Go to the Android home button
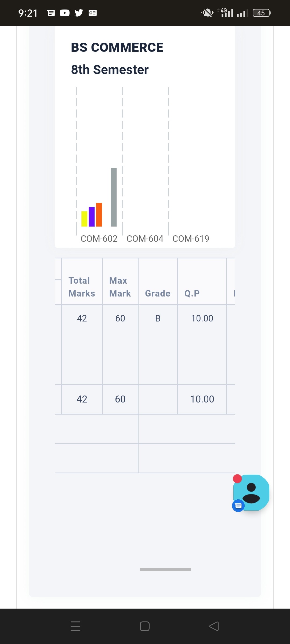This screenshot has height=644, width=290. [145, 626]
